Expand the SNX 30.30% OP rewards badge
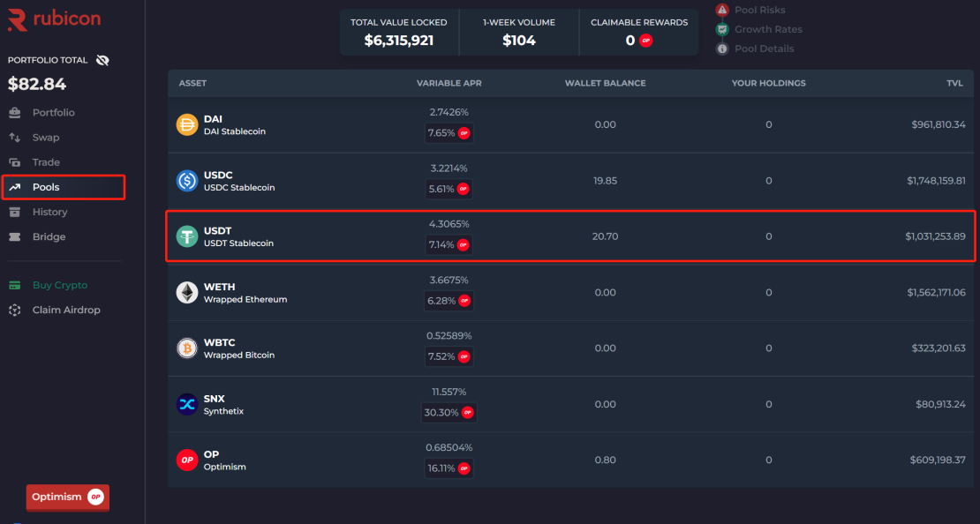 coord(449,412)
